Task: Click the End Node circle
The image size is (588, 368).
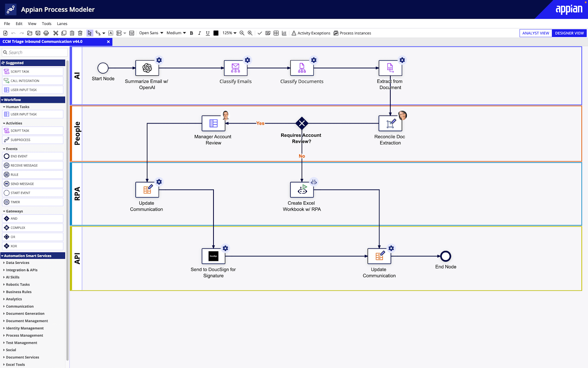Action: 446,256
